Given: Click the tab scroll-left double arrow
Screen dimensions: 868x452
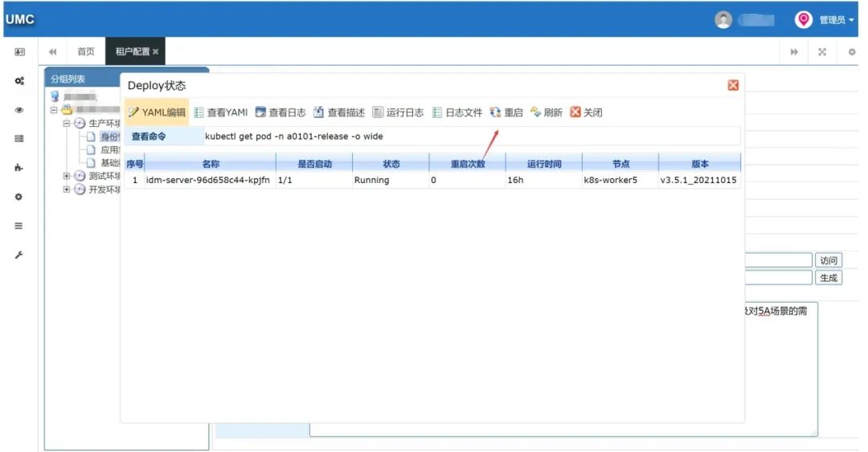Looking at the screenshot, I should 52,51.
